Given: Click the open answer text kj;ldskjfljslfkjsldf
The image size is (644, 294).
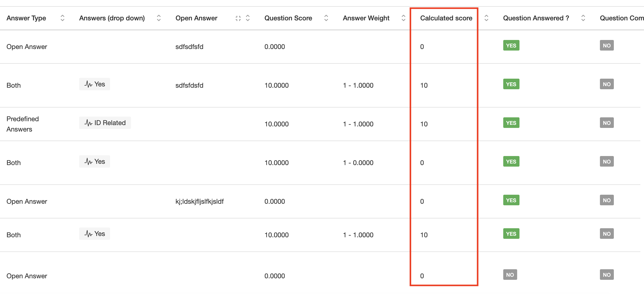Looking at the screenshot, I should [200, 201].
